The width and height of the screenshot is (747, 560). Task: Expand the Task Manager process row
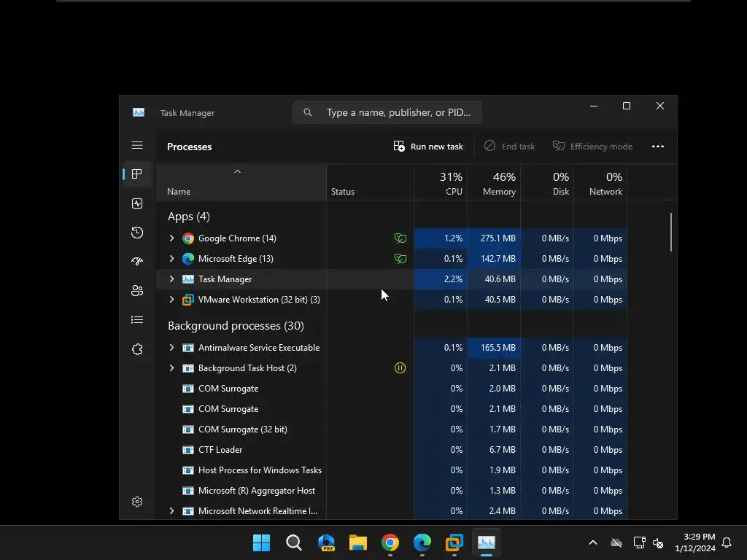[171, 279]
